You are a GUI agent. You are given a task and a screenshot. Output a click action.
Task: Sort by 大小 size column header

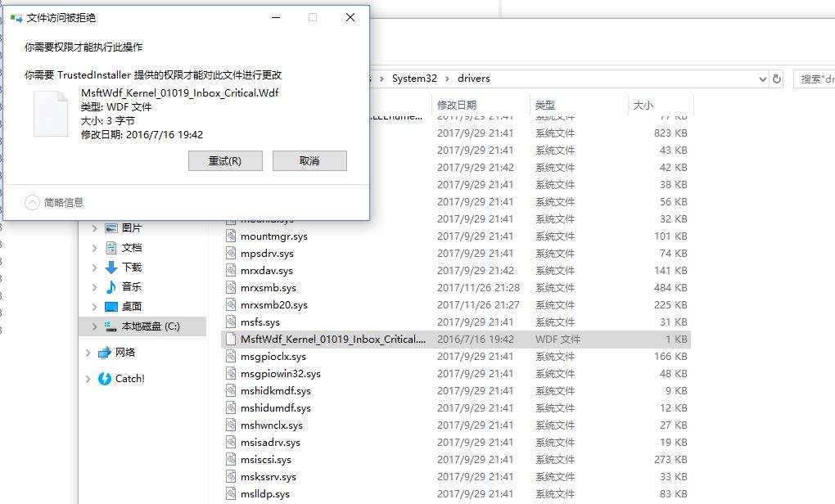pos(643,106)
